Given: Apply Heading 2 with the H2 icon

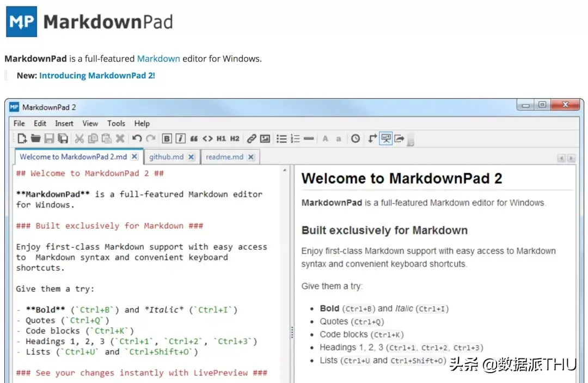Looking at the screenshot, I should coord(235,139).
